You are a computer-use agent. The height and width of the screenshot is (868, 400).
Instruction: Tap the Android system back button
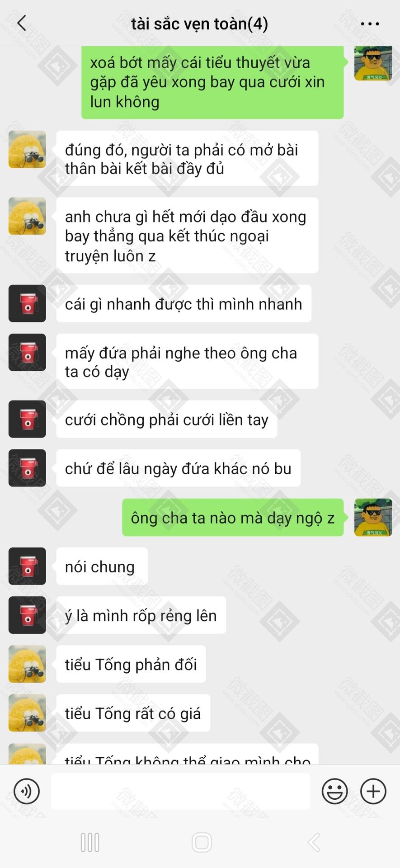click(x=314, y=842)
